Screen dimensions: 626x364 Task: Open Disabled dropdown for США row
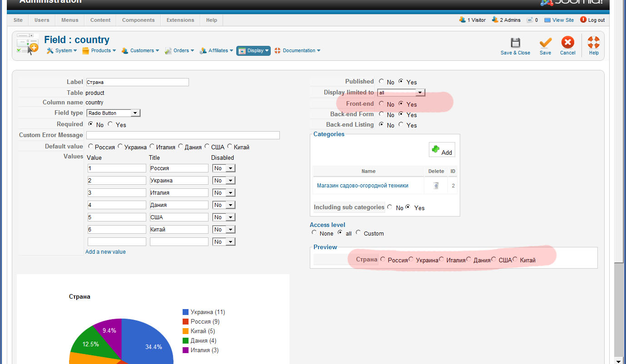(x=224, y=217)
